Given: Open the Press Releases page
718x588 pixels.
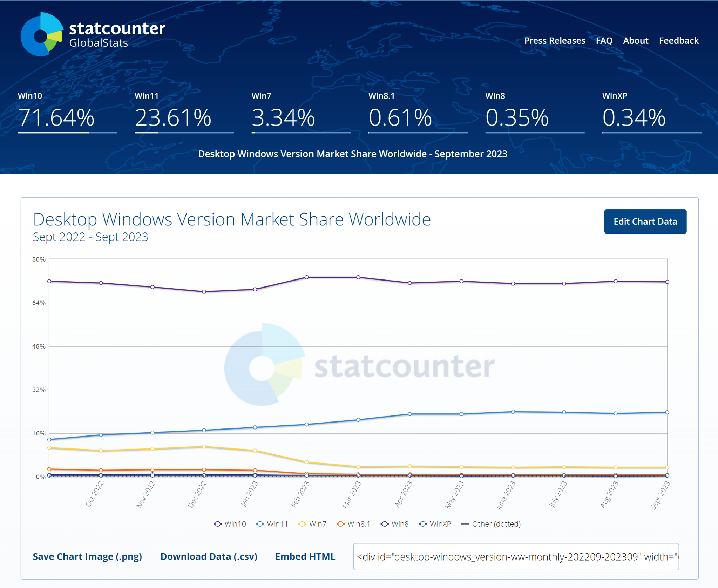Looking at the screenshot, I should (x=555, y=41).
